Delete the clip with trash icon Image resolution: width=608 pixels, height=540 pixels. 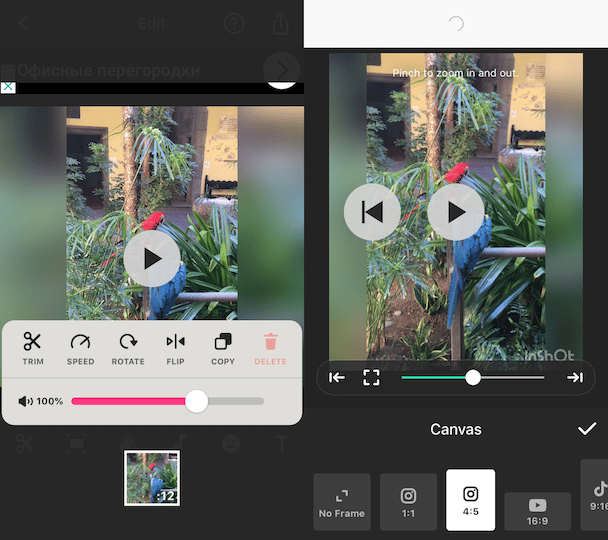[x=270, y=348]
